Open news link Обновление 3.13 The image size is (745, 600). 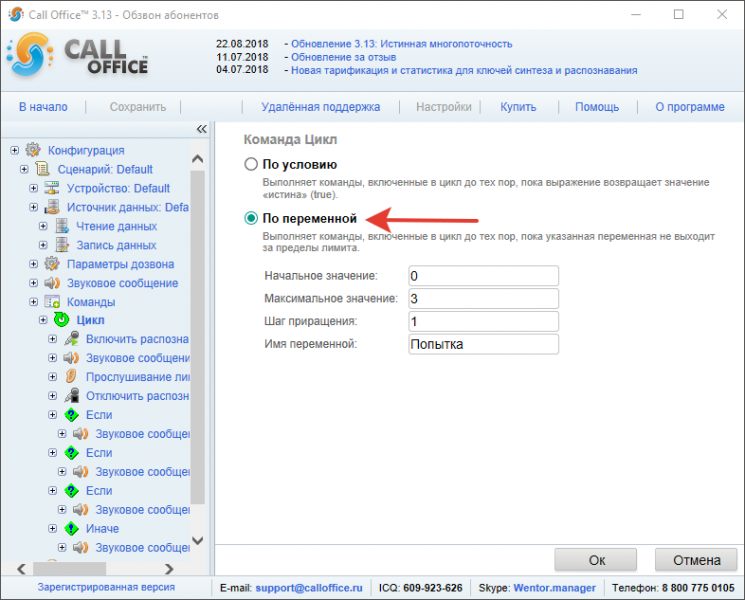(x=401, y=44)
